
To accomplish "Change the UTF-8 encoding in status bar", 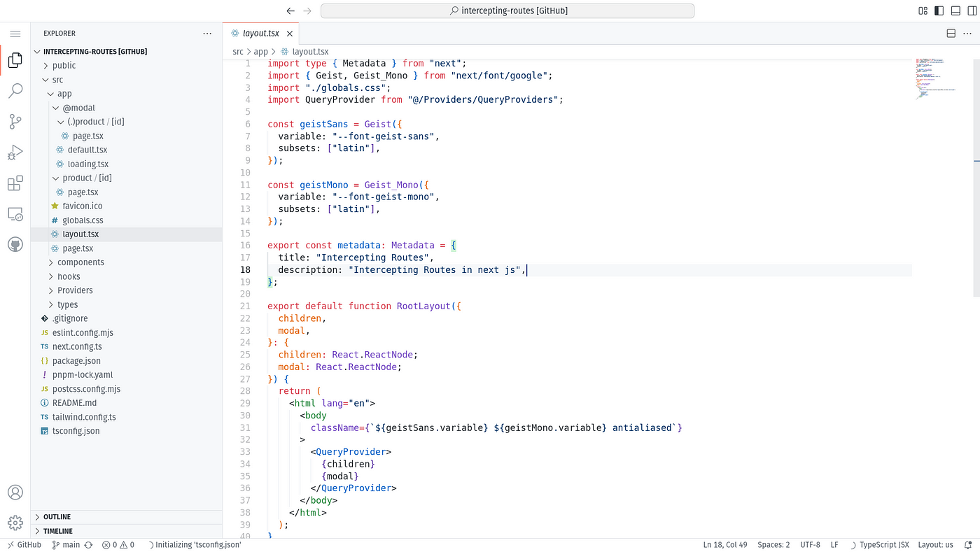I will (809, 545).
